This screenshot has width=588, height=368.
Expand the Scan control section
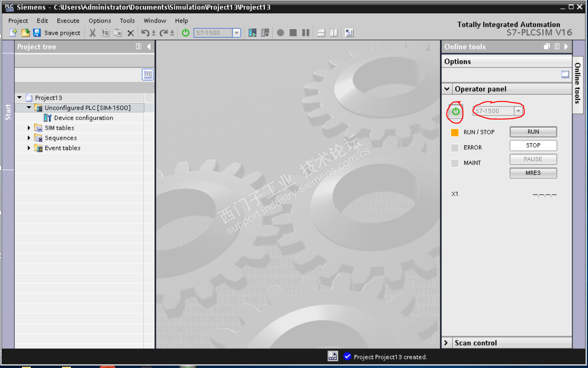pos(447,343)
